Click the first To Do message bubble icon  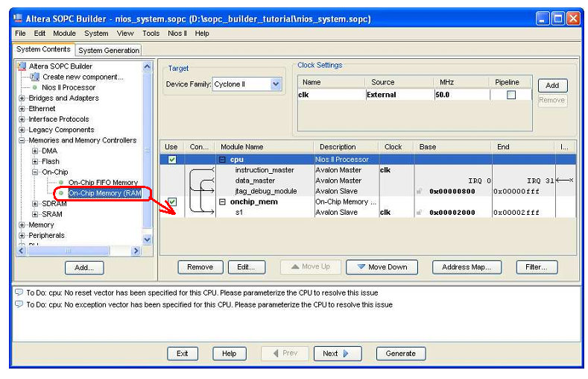(x=19, y=292)
